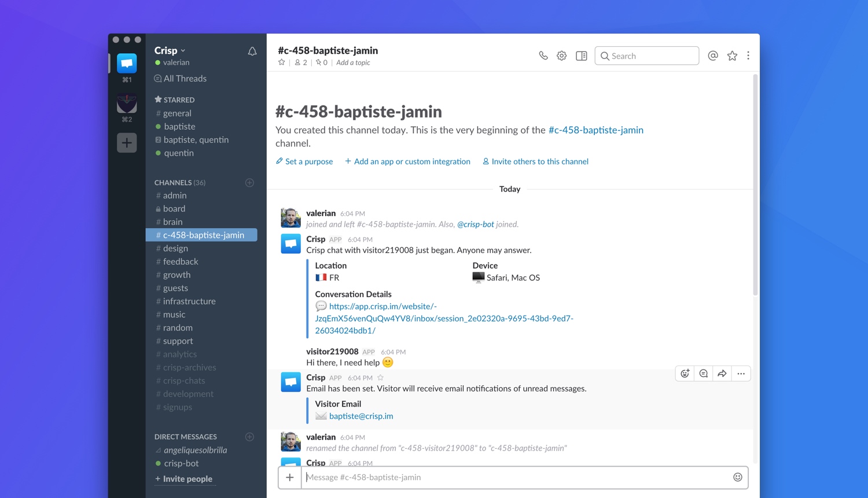This screenshot has width=868, height=498.
Task: Open channel settings gear icon
Action: click(562, 56)
